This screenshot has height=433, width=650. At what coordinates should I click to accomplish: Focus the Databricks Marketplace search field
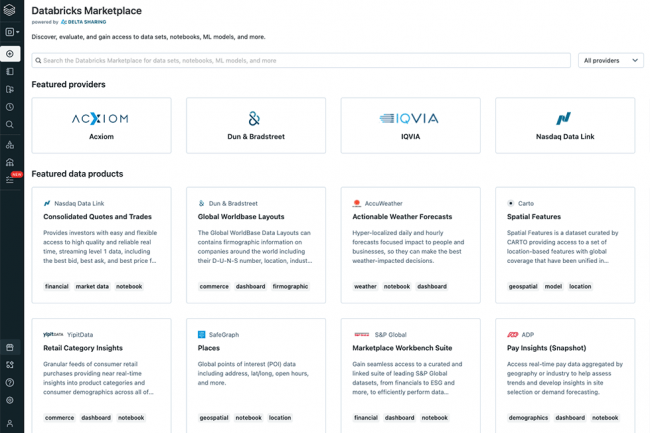301,60
